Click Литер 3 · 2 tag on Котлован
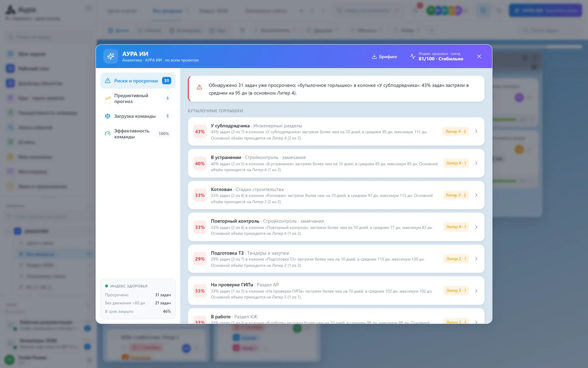 pyautogui.click(x=456, y=195)
